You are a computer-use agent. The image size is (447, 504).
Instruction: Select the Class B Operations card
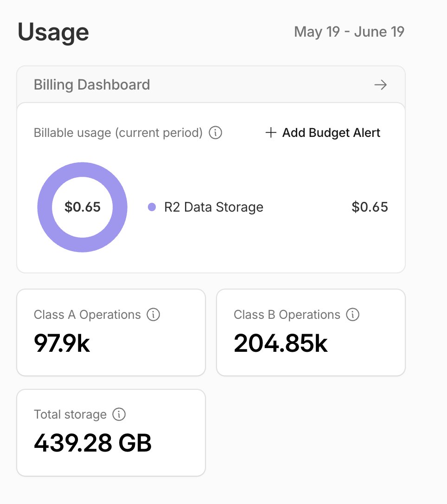tap(311, 332)
